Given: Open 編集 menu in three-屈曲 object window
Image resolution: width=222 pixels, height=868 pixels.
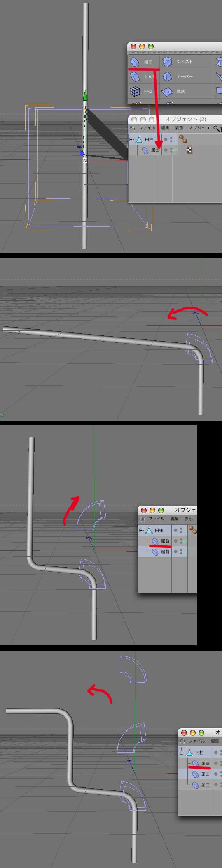Looking at the screenshot, I should 215,741.
